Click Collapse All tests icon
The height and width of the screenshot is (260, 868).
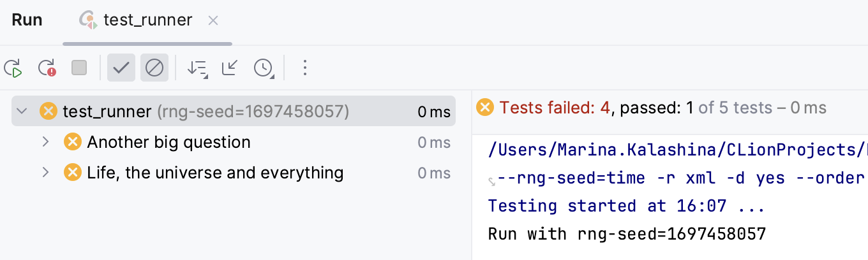tap(230, 68)
